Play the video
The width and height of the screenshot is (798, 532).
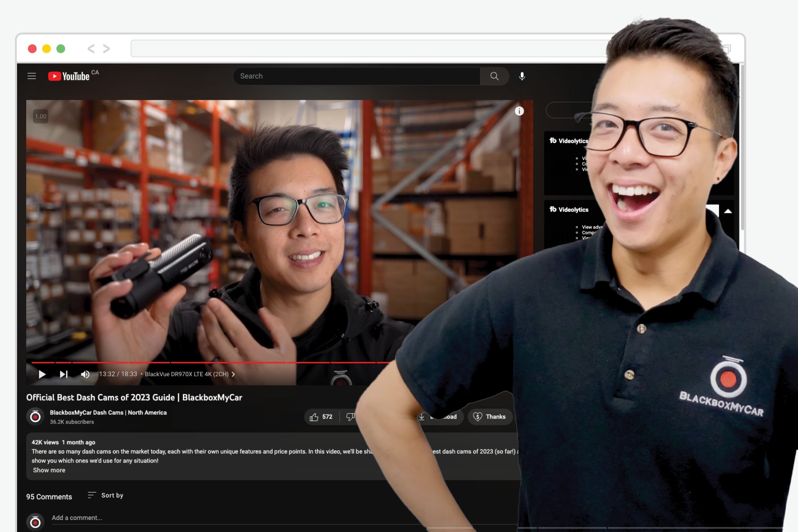click(42, 374)
